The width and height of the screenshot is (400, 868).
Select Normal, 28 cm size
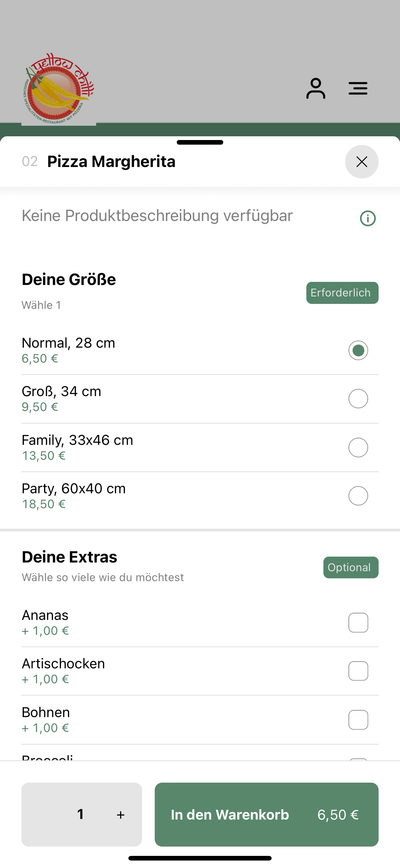coord(200,350)
